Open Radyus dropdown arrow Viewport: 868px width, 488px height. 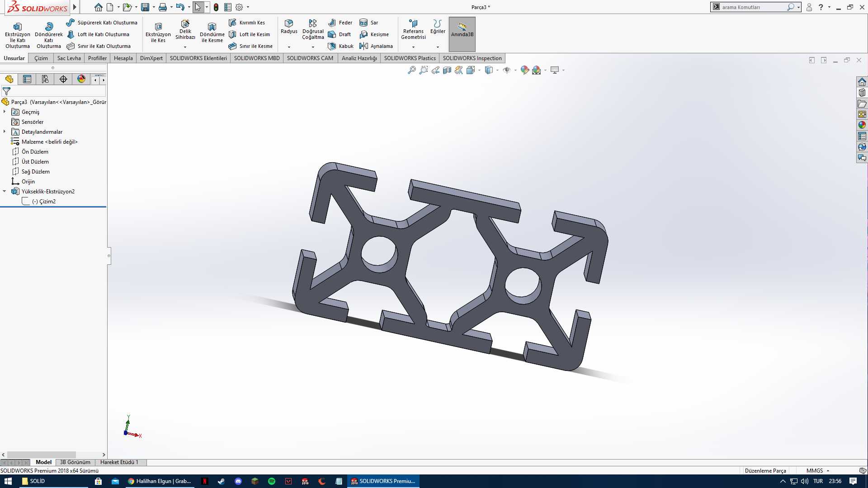(289, 47)
